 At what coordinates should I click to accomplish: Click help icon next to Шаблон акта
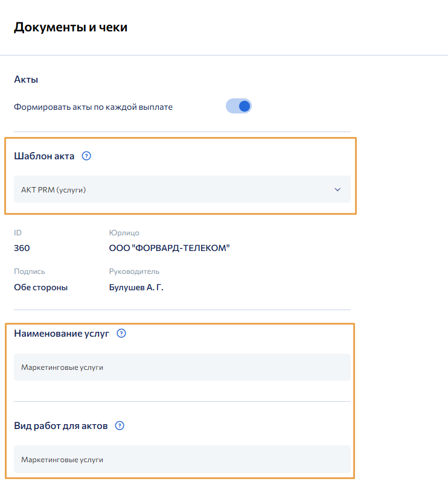click(x=86, y=156)
